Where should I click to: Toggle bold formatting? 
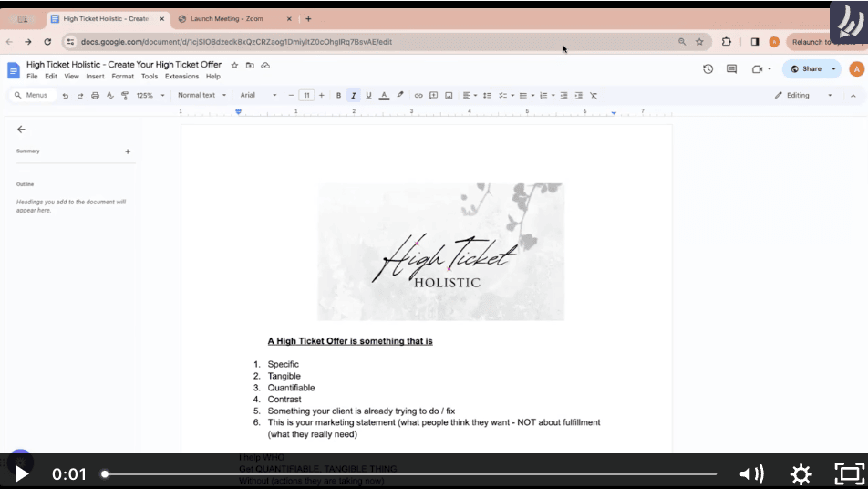pos(339,96)
